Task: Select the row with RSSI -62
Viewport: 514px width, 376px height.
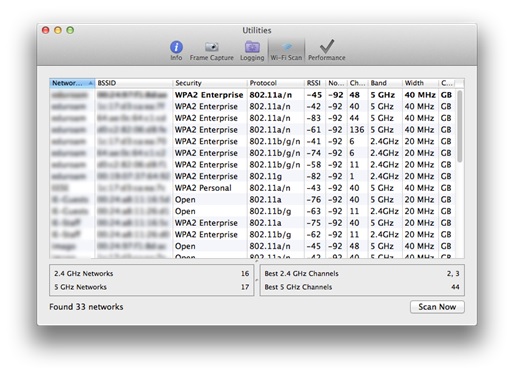Action: pyautogui.click(x=252, y=234)
